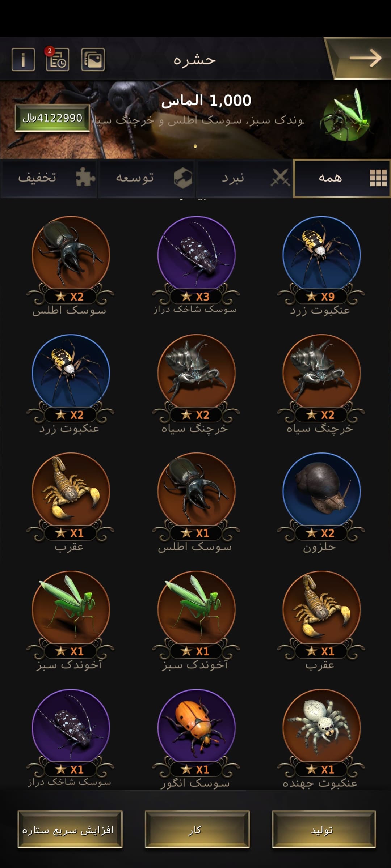
Task: Tap the تولید (Produce) button
Action: (x=324, y=829)
